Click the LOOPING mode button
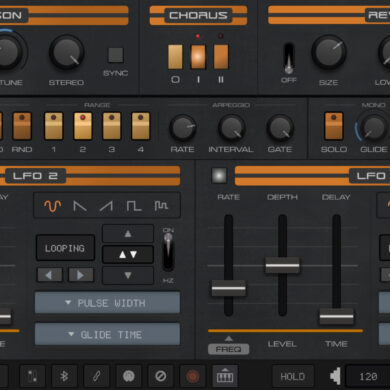390x390 pixels. tap(65, 248)
